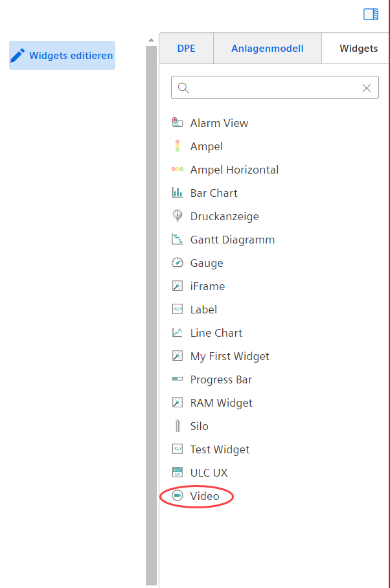The height and width of the screenshot is (588, 390).
Task: Click the Silo widget icon
Action: click(x=177, y=426)
